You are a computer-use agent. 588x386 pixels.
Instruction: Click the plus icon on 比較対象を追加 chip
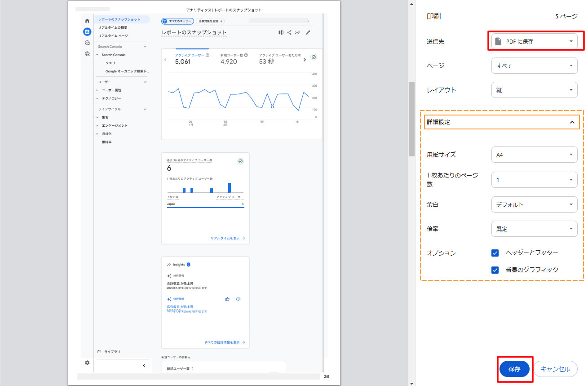tap(221, 21)
